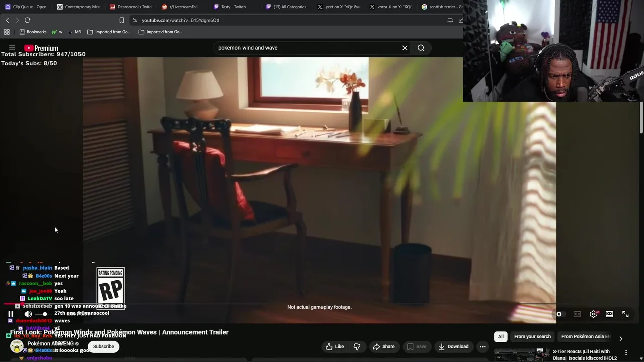The image size is (644, 362).
Task: Focus the youtube.com address bar URL
Action: 181,20
